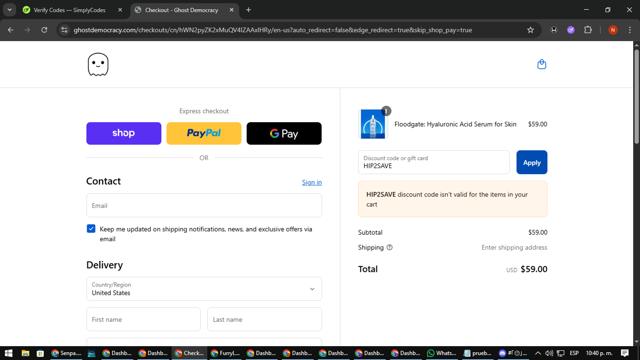Show hidden system tray icons
Image resolution: width=640 pixels, height=360 pixels.
[538, 353]
